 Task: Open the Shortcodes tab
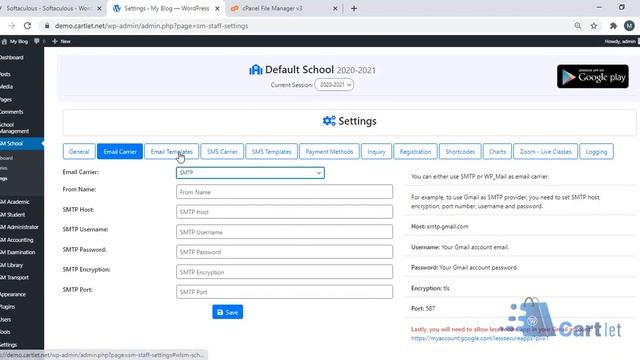click(460, 151)
